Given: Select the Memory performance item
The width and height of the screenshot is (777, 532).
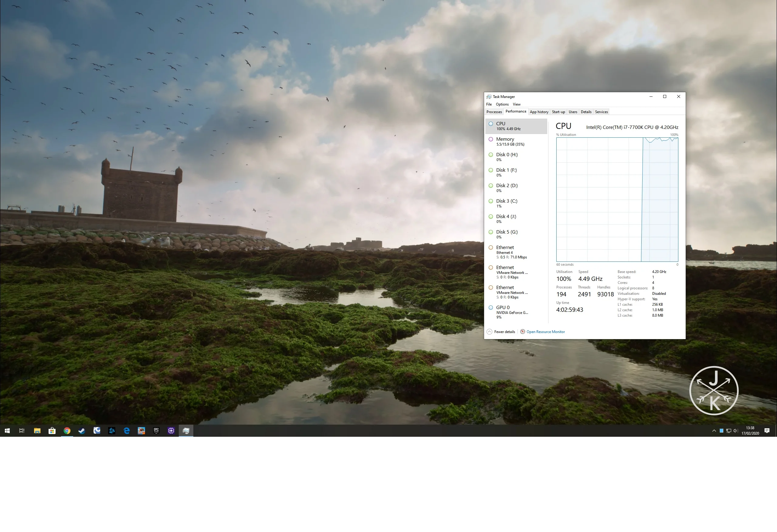Looking at the screenshot, I should point(516,142).
